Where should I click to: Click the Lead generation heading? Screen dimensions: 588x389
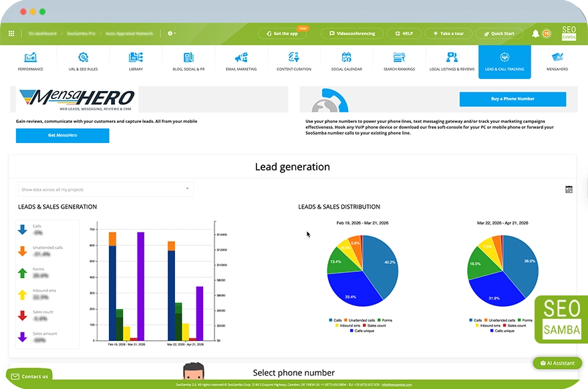(x=293, y=167)
